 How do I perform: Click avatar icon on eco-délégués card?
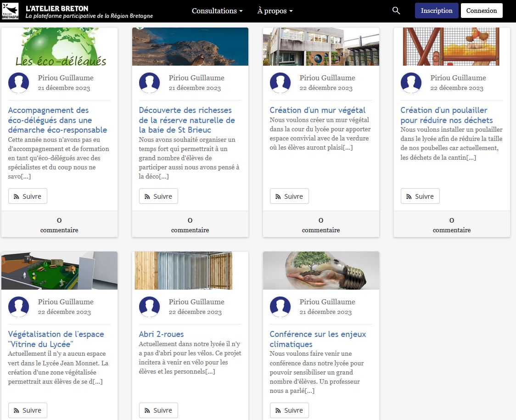pos(19,83)
